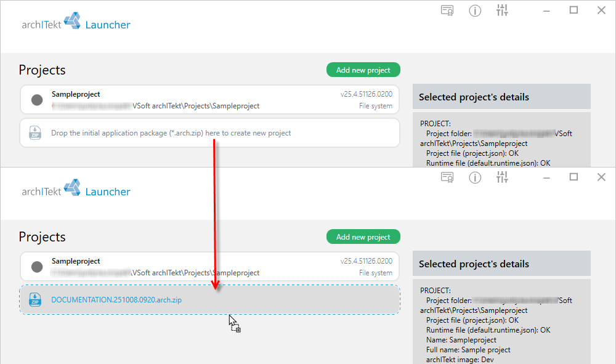616x364 pixels.
Task: Select Sampleproject name in upper window
Action: 76,94
